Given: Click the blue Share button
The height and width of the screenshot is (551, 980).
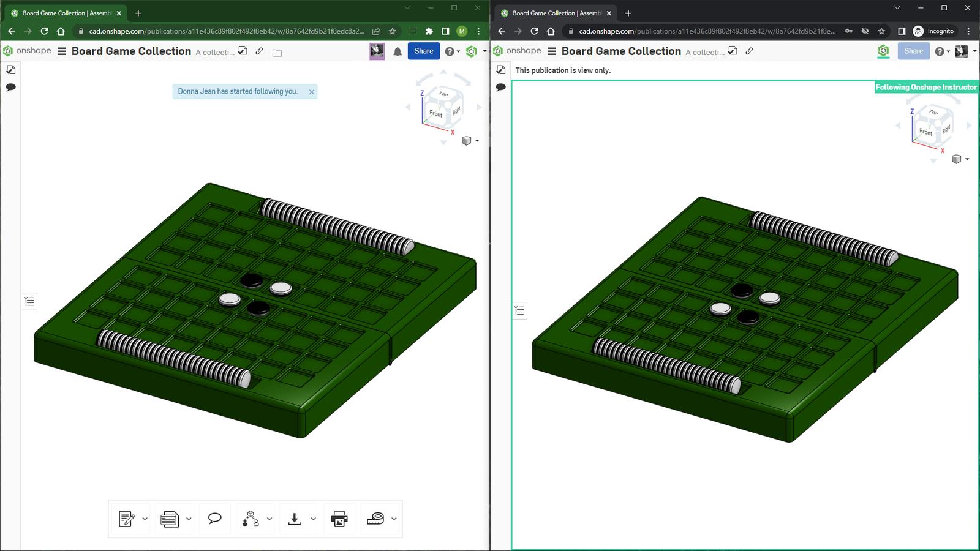Looking at the screenshot, I should click(x=424, y=51).
